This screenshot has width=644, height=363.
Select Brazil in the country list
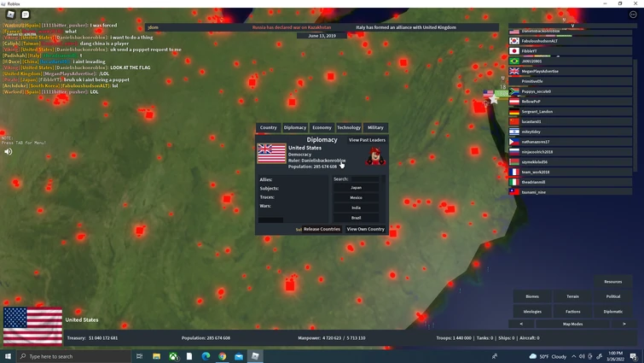coord(356,218)
